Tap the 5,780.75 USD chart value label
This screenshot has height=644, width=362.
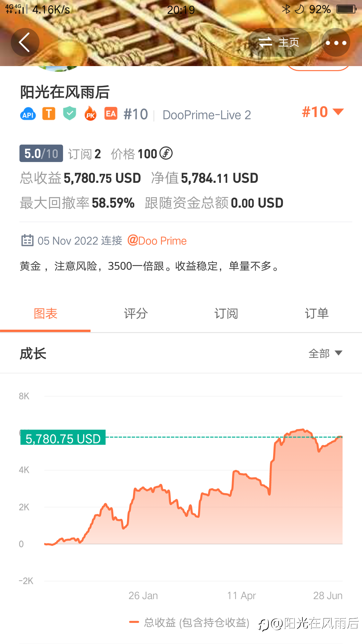[x=63, y=438]
